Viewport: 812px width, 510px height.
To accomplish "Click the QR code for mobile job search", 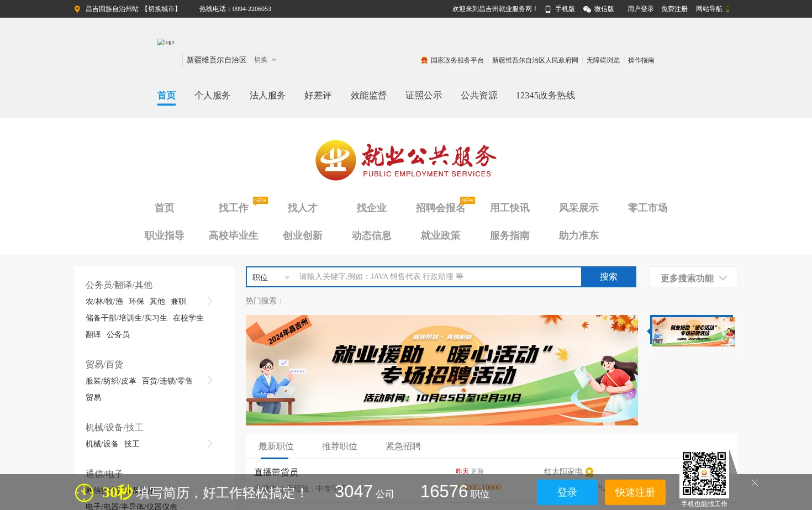I will [x=704, y=474].
